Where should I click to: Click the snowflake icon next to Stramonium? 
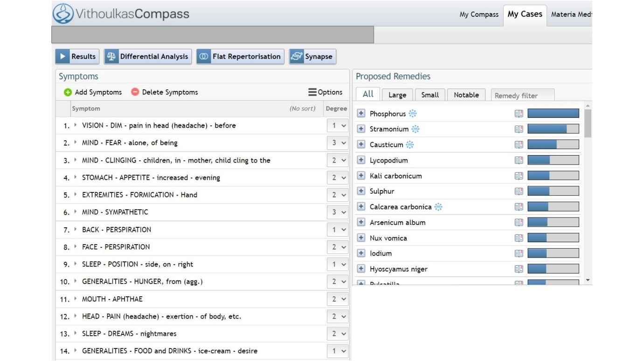415,129
